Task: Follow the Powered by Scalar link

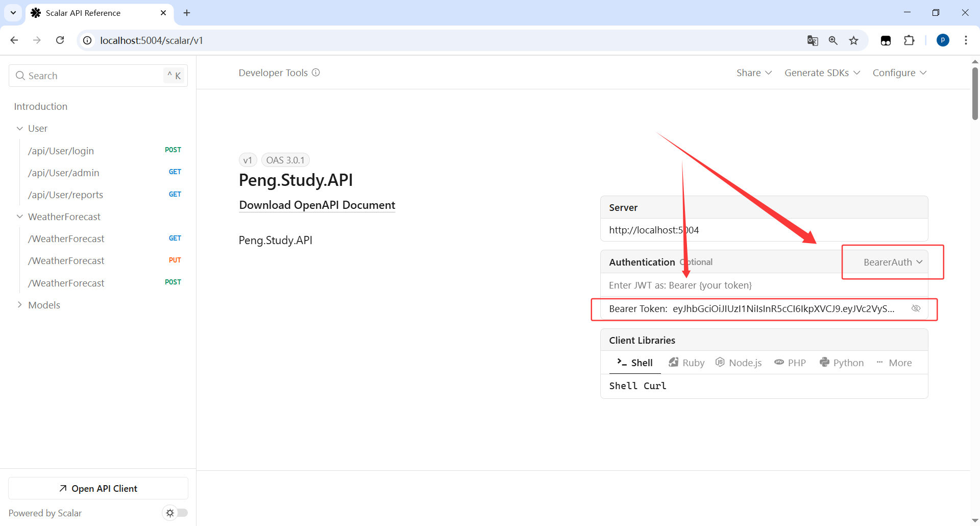Action: click(45, 513)
